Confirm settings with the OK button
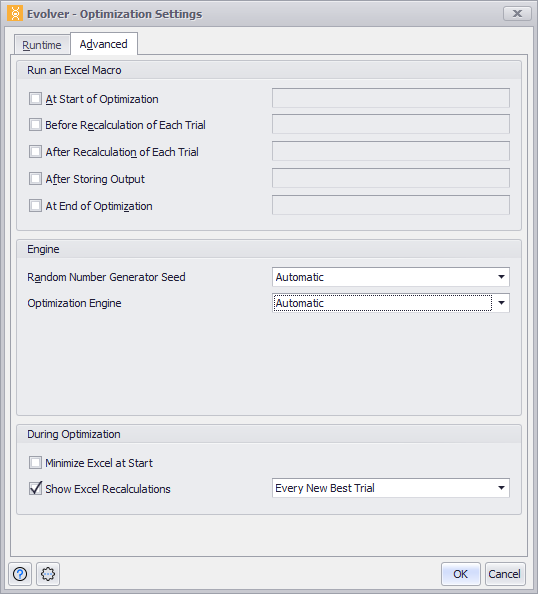The image size is (538, 594). click(x=461, y=574)
